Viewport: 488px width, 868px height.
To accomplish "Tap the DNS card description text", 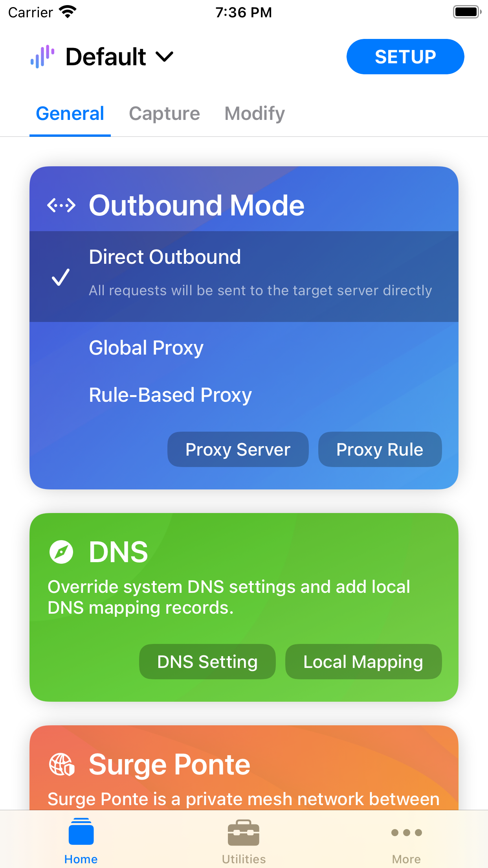I will 229,597.
